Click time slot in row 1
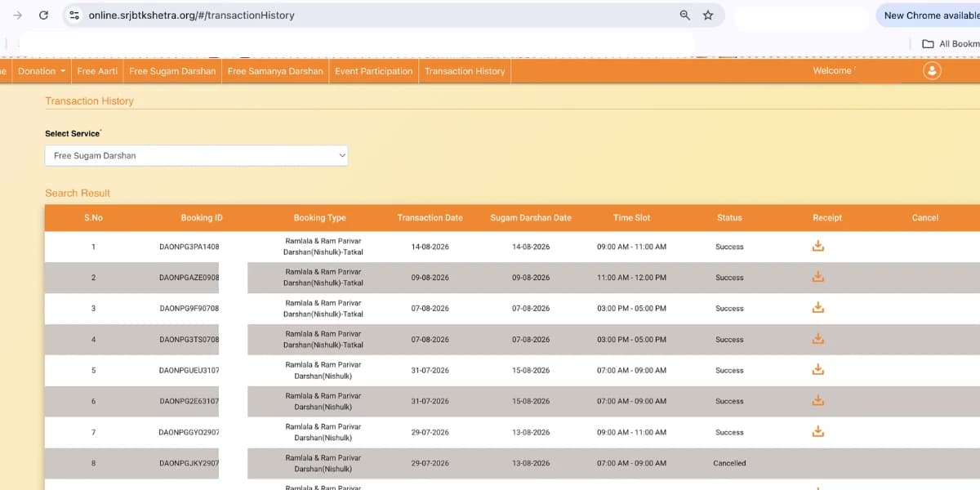The height and width of the screenshot is (490, 980). click(631, 247)
